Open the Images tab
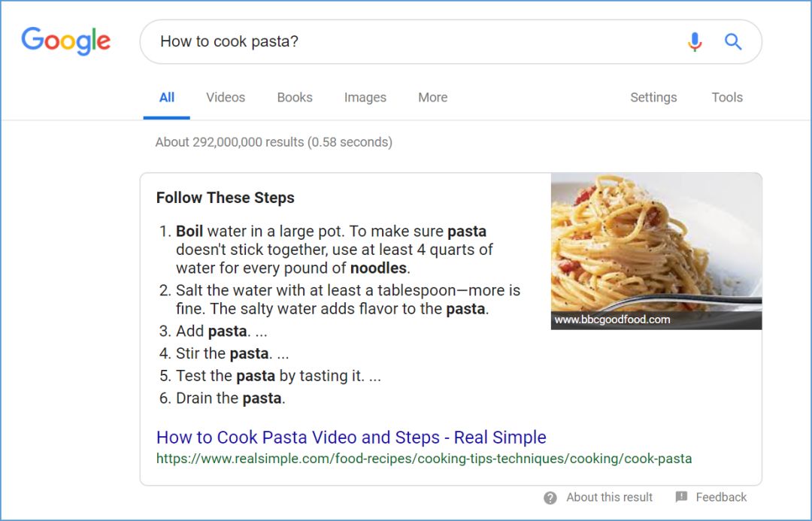The image size is (812, 521). 365,97
